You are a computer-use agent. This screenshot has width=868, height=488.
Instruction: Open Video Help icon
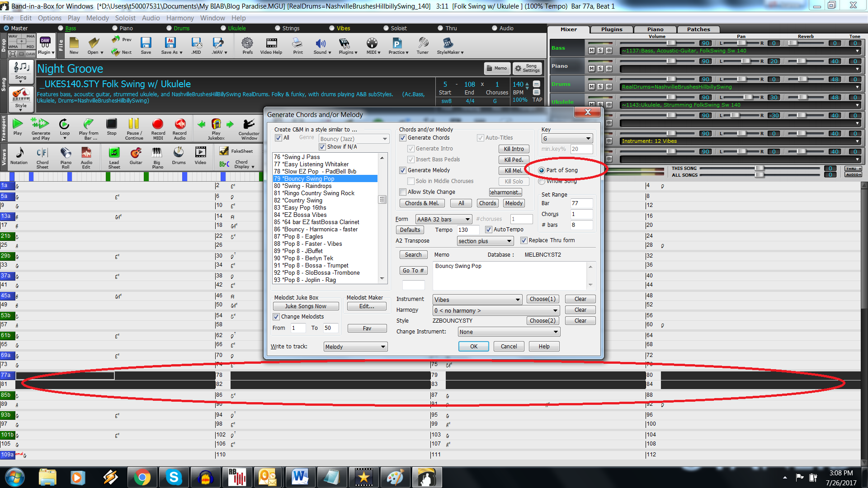[x=271, y=45]
